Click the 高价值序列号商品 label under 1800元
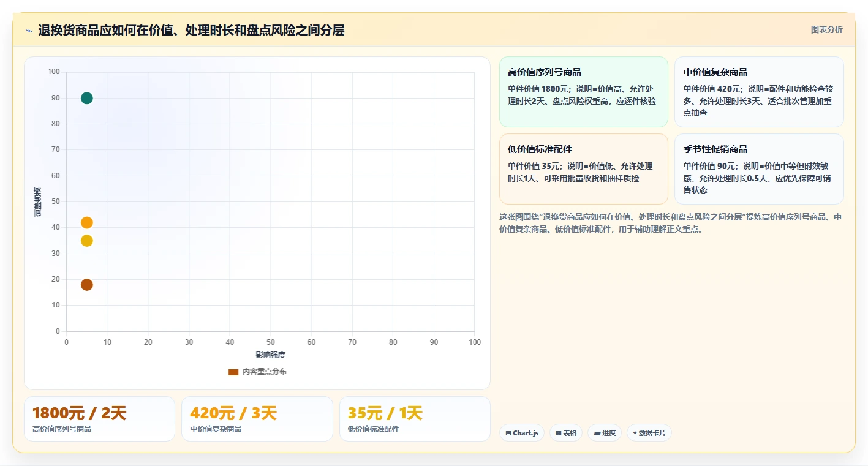 pos(62,429)
